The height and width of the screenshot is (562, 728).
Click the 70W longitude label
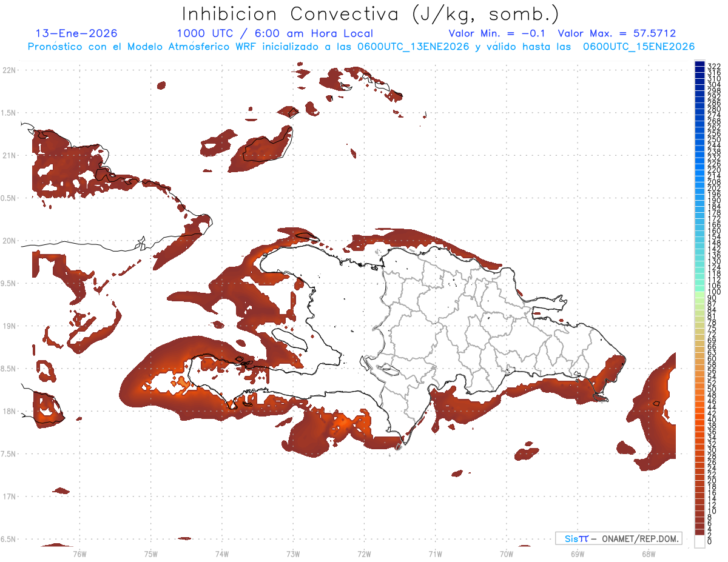507,554
